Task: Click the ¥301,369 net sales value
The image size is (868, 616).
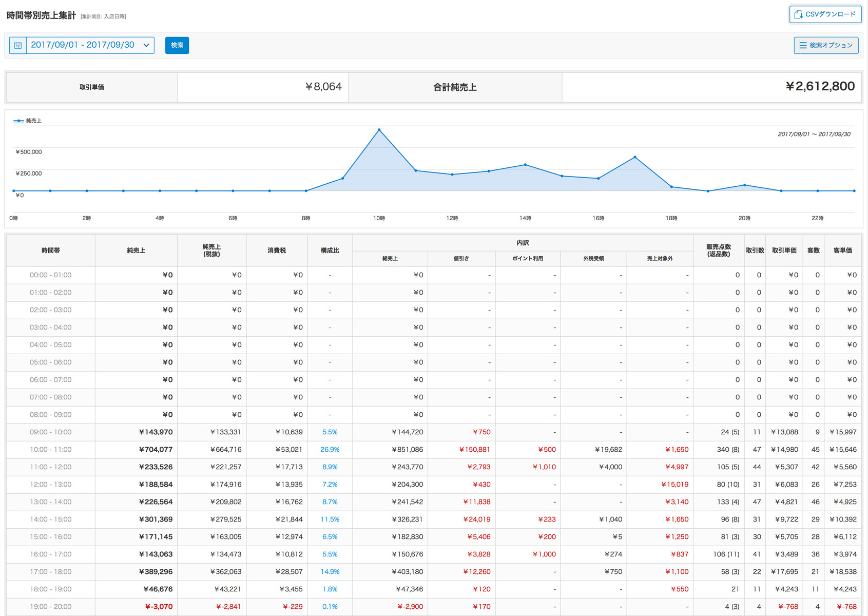Action: point(156,519)
